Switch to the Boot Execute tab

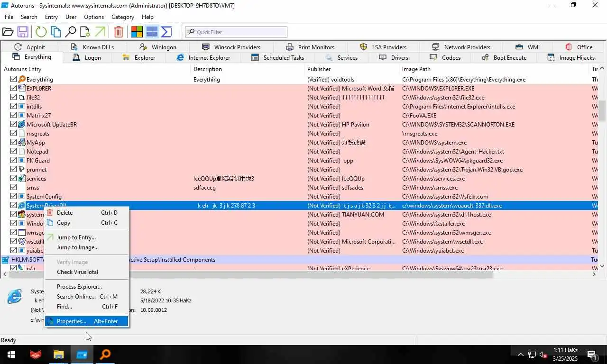click(504, 57)
